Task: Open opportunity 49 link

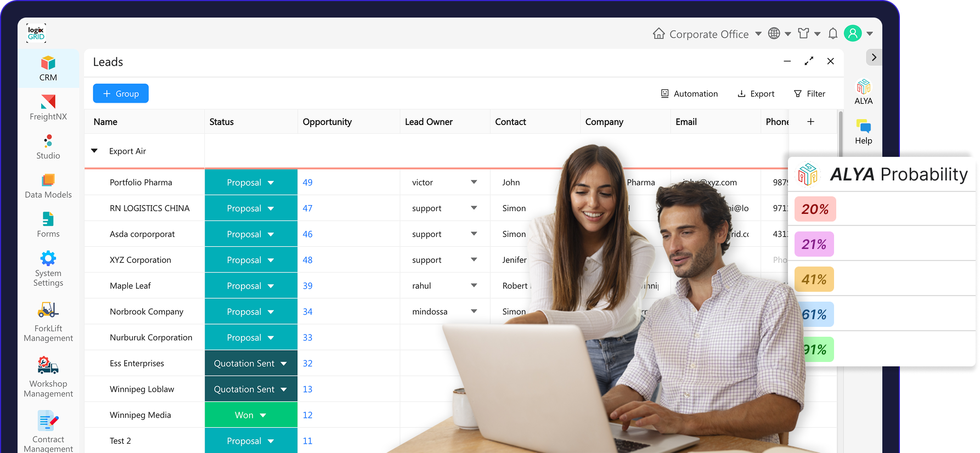Action: point(308,183)
